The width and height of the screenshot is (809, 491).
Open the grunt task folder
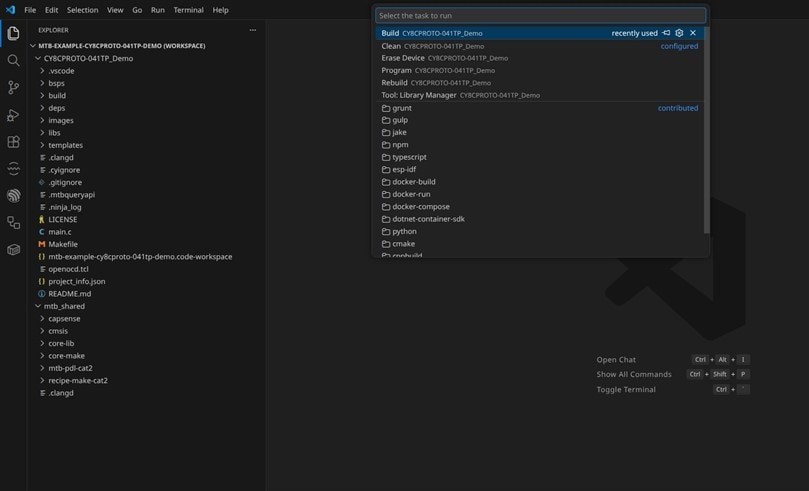540,108
